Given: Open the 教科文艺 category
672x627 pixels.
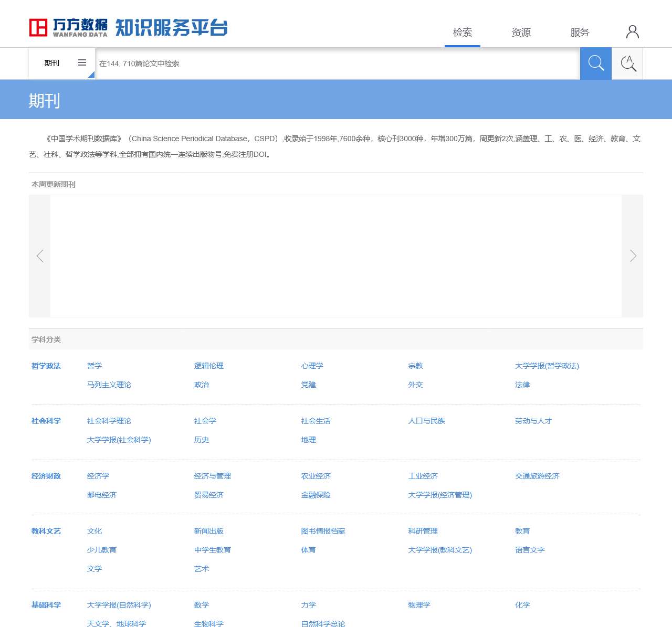Looking at the screenshot, I should 46,532.
